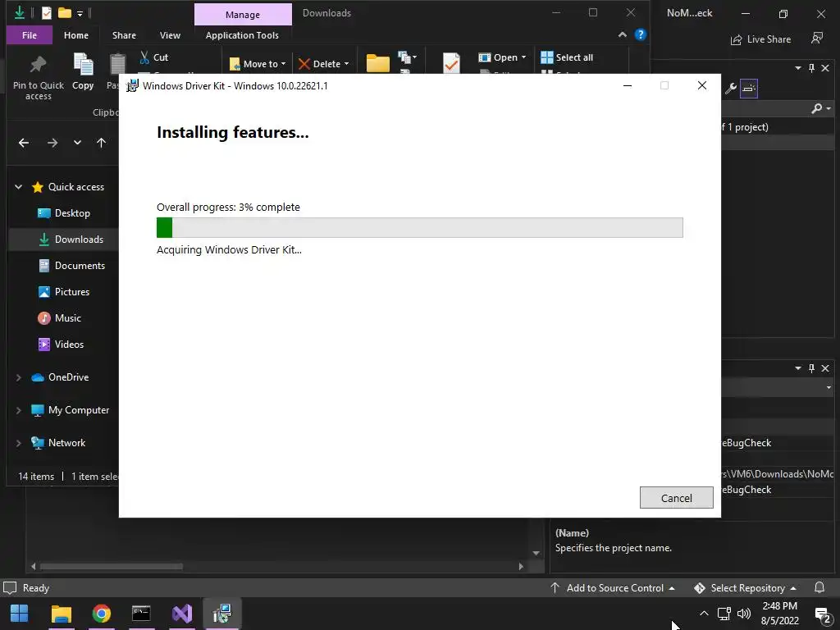Image resolution: width=840 pixels, height=630 pixels.
Task: Expand the My Computer tree node
Action: coord(18,410)
